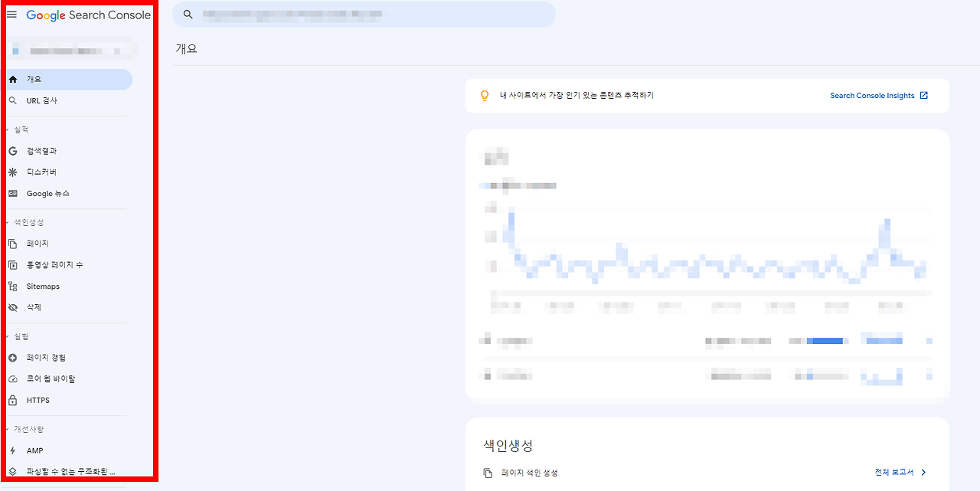Screen dimensions: 980x491
Task: Click the crossed-eye icon for 삭제
Action: tap(12, 307)
